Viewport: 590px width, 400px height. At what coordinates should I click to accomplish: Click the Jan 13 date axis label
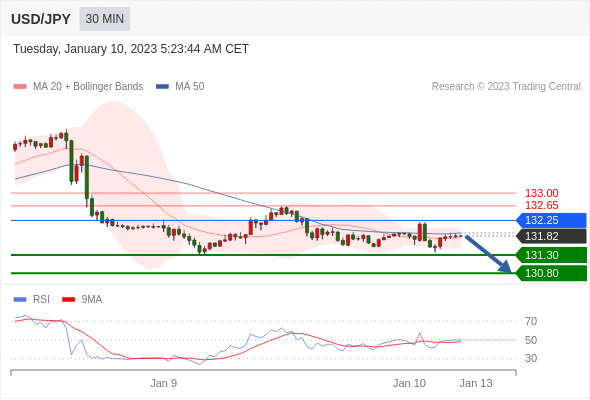pos(476,383)
